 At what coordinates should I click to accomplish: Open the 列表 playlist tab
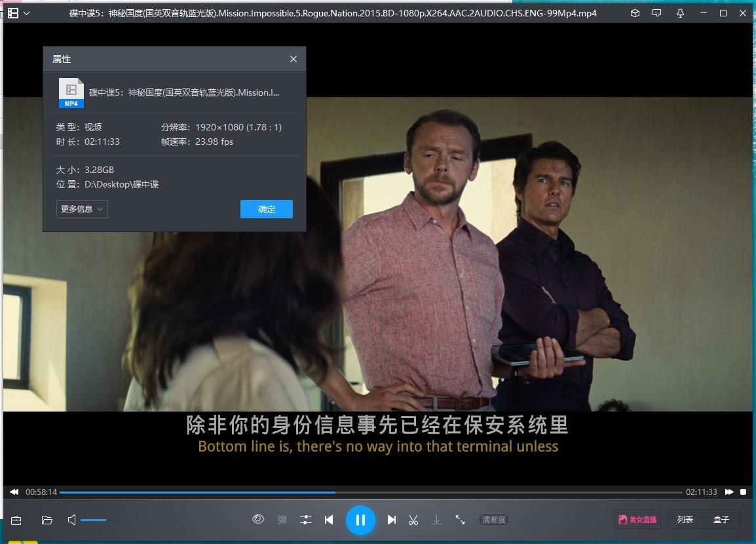685,520
